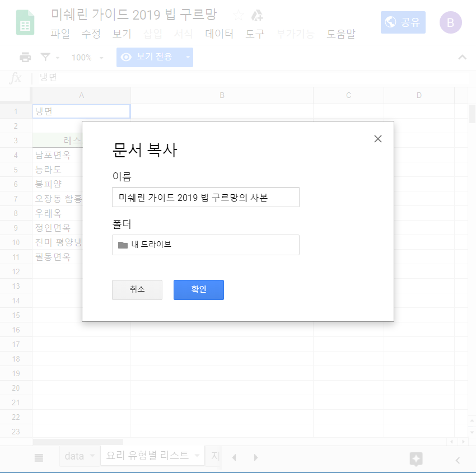Image resolution: width=476 pixels, height=473 pixels.
Task: Expand the 100% zoom dropdown
Action: tap(87, 58)
